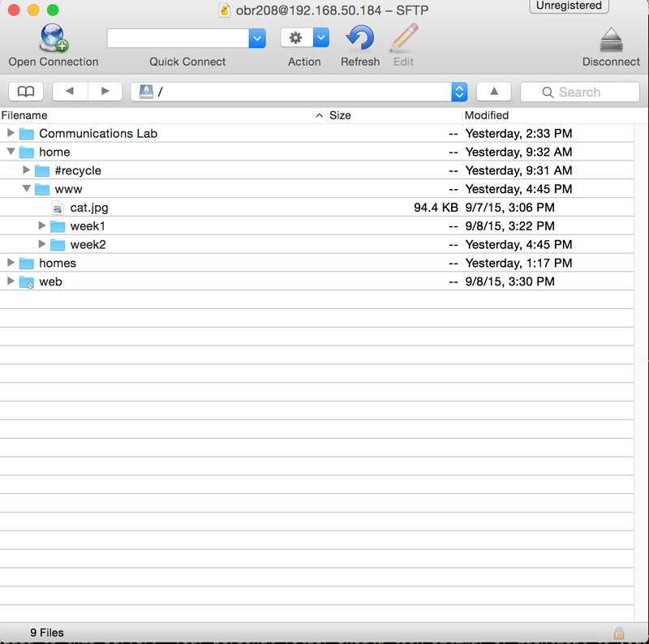Screen dimensions: 649x644
Task: Open a new connection via globe icon
Action: [54, 37]
